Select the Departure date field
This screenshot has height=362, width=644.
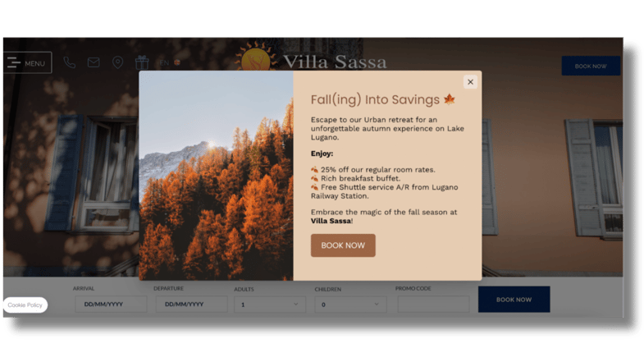[x=191, y=305]
